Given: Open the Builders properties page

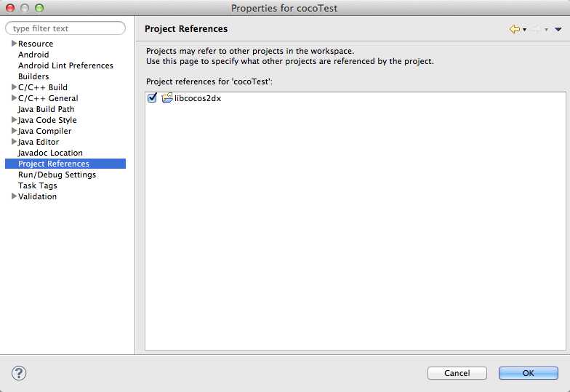Looking at the screenshot, I should (x=33, y=76).
